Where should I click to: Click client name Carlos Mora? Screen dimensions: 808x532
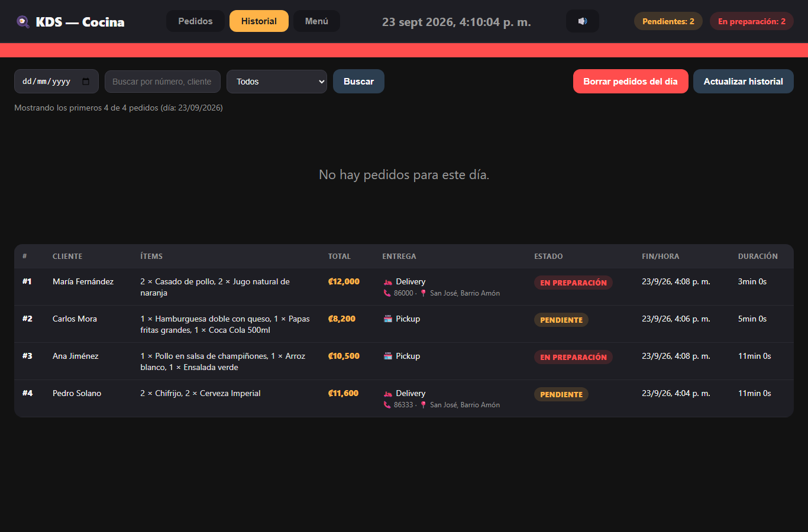75,319
